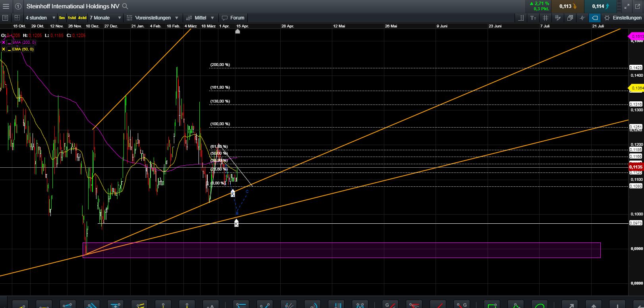Click the circled number one layout icon

[x=18, y=6]
